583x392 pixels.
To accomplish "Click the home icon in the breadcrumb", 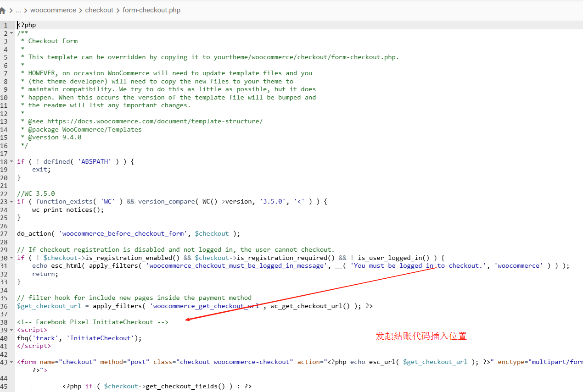I will [2, 10].
